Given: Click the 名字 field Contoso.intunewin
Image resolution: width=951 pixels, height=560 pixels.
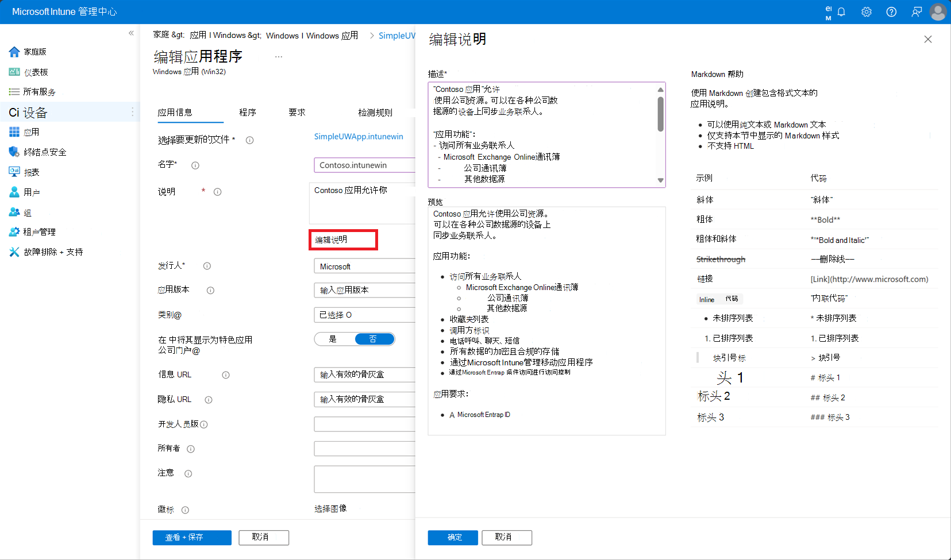Looking at the screenshot, I should 364,165.
